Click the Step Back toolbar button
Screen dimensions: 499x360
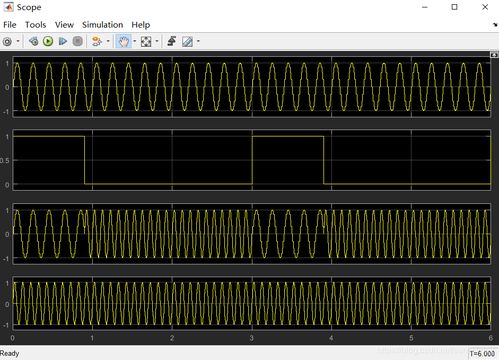(33, 41)
